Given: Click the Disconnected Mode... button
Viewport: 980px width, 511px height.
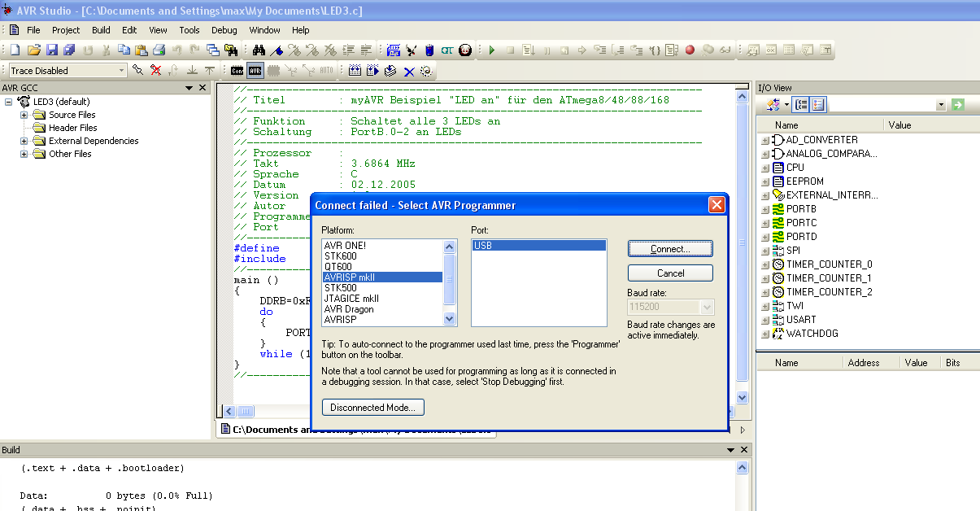Looking at the screenshot, I should [x=373, y=407].
